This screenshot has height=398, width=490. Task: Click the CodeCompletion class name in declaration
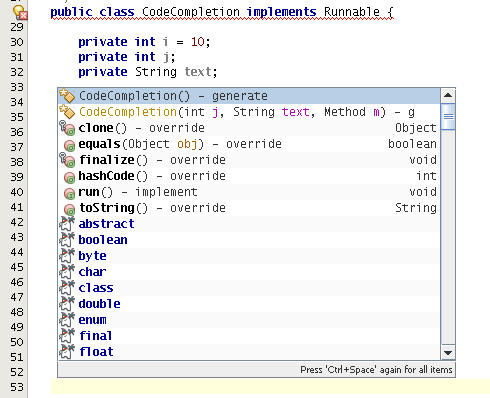tap(191, 12)
